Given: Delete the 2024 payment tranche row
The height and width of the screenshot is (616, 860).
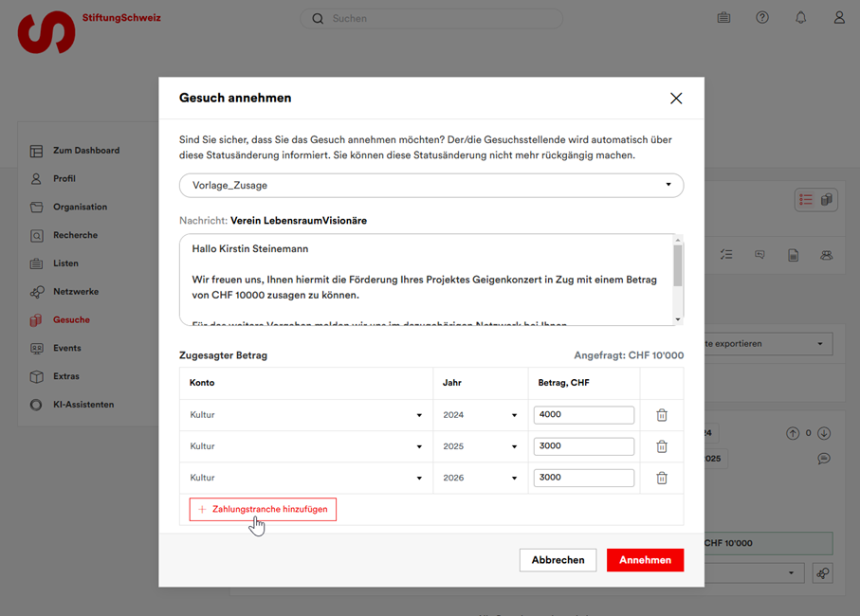Looking at the screenshot, I should coord(662,415).
